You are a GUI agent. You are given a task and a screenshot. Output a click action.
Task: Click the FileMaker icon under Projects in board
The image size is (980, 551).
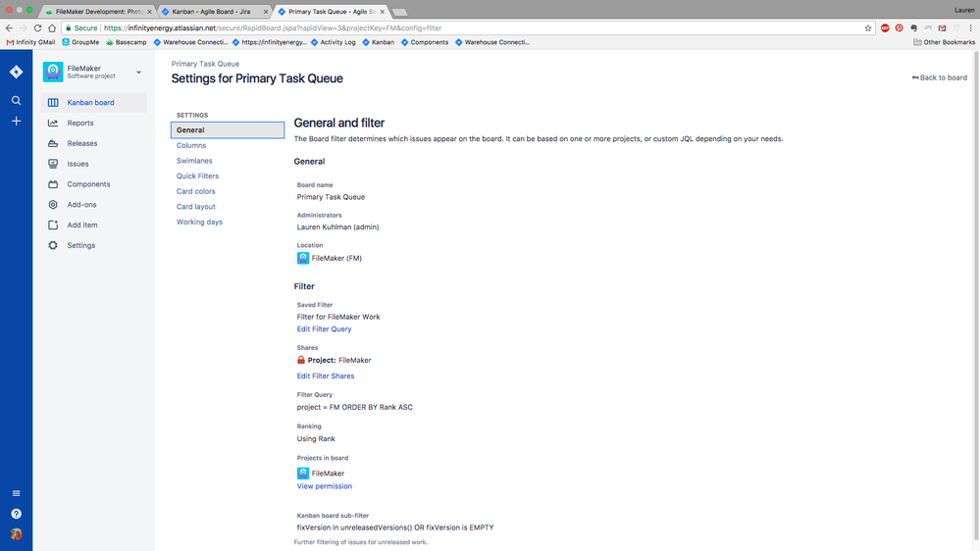point(303,473)
